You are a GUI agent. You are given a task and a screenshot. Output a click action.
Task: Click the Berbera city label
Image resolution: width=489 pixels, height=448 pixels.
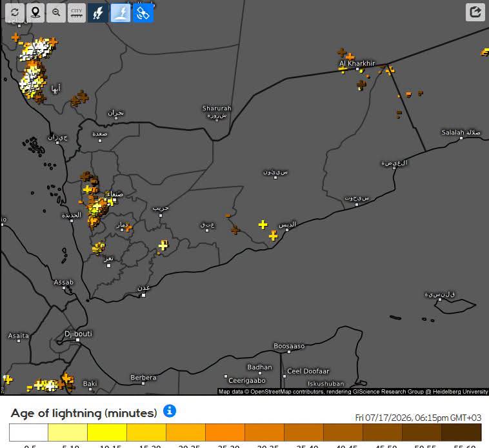coord(143,377)
